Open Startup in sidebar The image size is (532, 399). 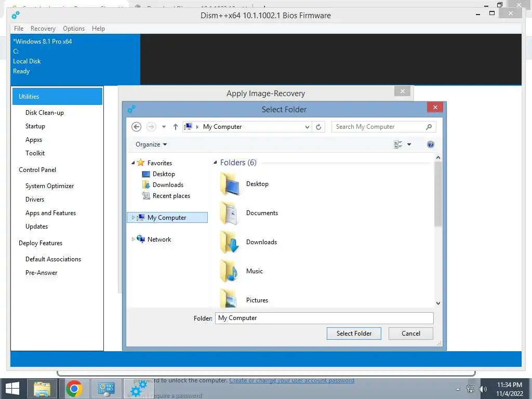click(35, 126)
